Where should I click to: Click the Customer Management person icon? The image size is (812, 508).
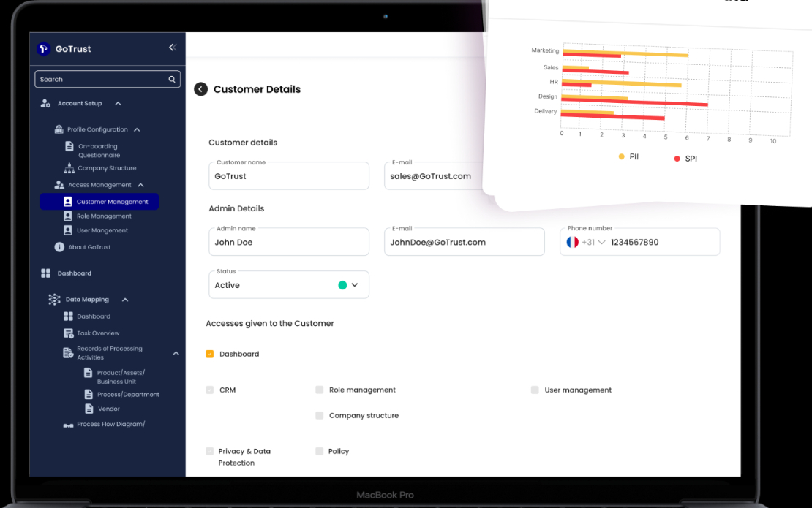point(68,201)
